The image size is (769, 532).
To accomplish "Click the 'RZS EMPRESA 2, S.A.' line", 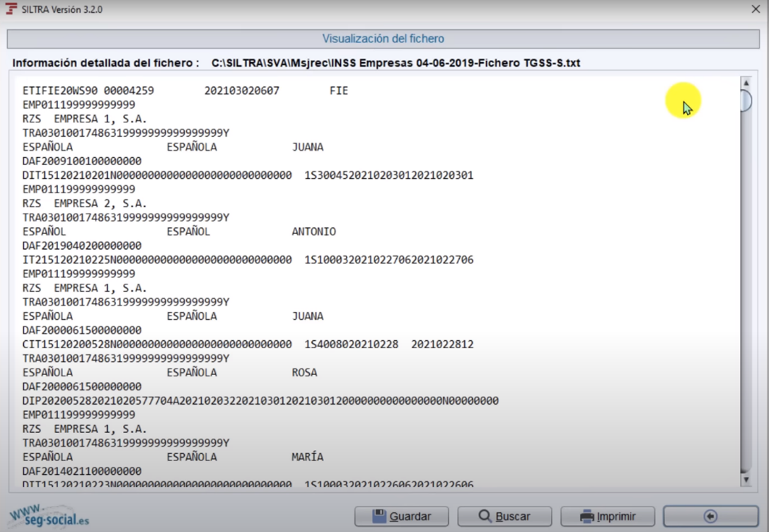I will coord(85,204).
